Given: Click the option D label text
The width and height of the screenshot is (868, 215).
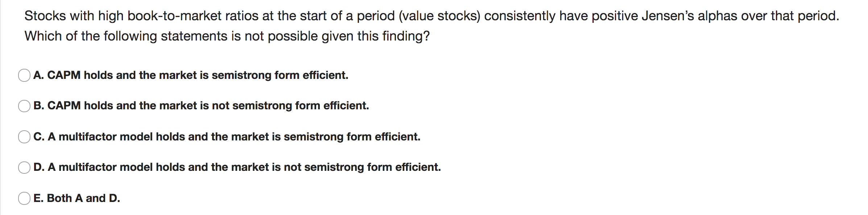Looking at the screenshot, I should pyautogui.click(x=237, y=167).
